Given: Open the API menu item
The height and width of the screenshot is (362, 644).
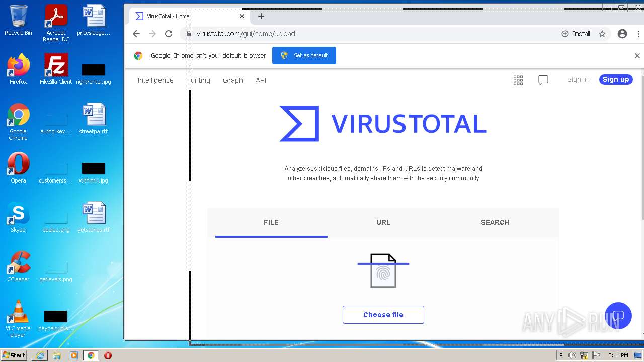Looking at the screenshot, I should (261, 80).
